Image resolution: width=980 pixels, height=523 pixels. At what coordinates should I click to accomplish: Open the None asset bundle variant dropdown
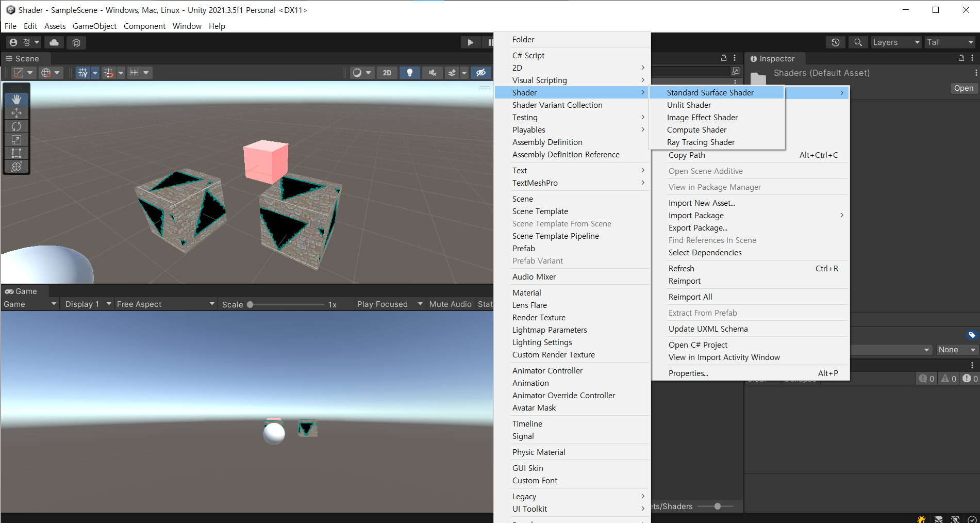(957, 350)
